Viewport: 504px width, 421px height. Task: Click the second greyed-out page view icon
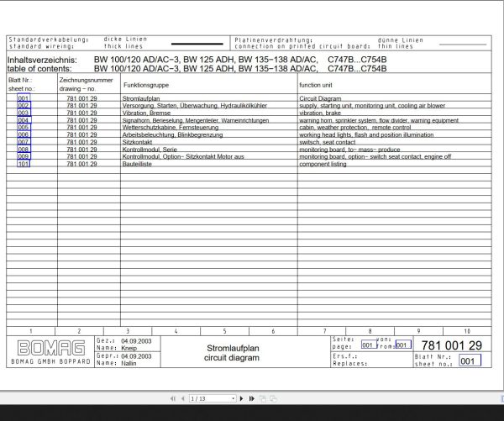pyautogui.click(x=273, y=398)
